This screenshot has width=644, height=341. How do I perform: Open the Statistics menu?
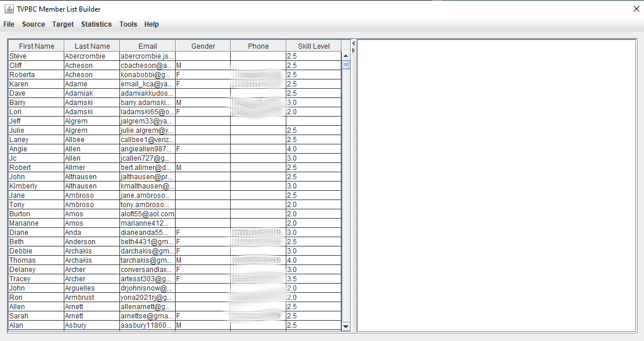tap(96, 24)
